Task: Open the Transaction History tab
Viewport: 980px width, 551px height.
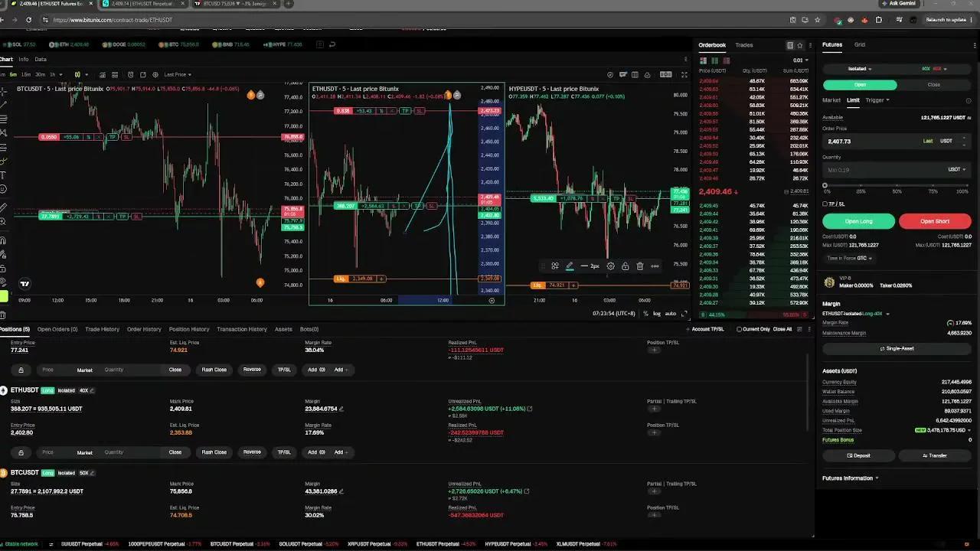Action: pos(242,329)
